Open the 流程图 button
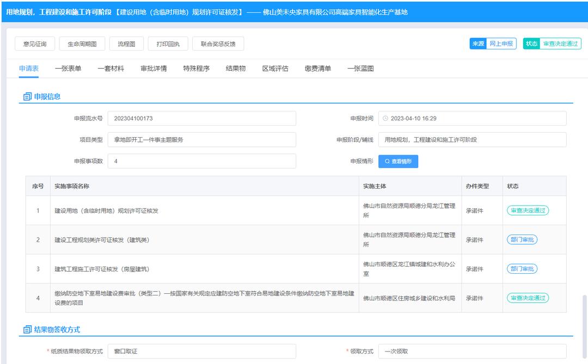Image resolution: width=588 pixels, height=364 pixels. 125,44
